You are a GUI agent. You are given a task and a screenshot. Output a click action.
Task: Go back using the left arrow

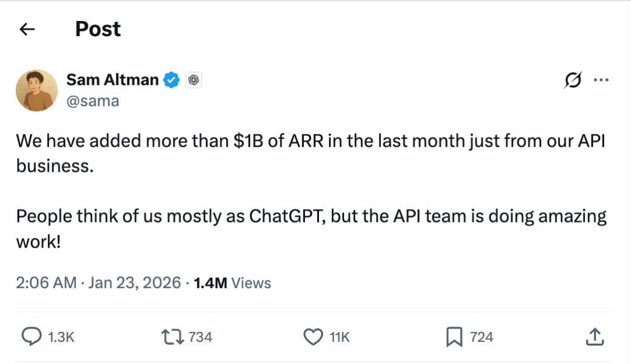tap(27, 29)
